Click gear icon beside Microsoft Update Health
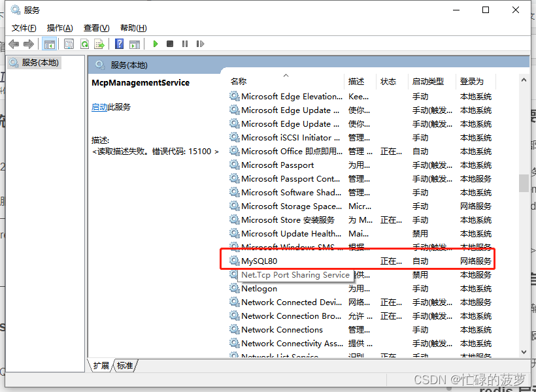Viewport: 536px width, 392px height. pyautogui.click(x=234, y=233)
